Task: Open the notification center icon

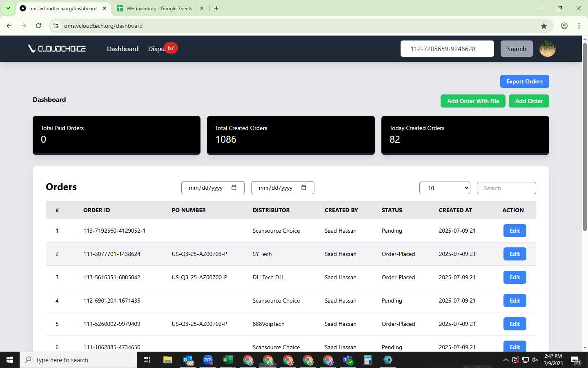Action: tap(576, 360)
